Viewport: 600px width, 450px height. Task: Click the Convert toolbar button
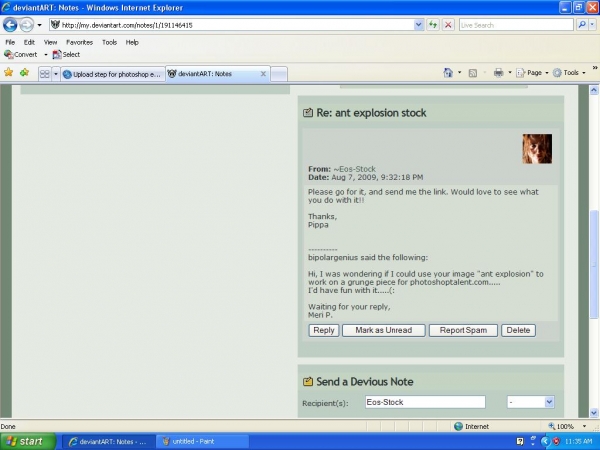click(21, 54)
